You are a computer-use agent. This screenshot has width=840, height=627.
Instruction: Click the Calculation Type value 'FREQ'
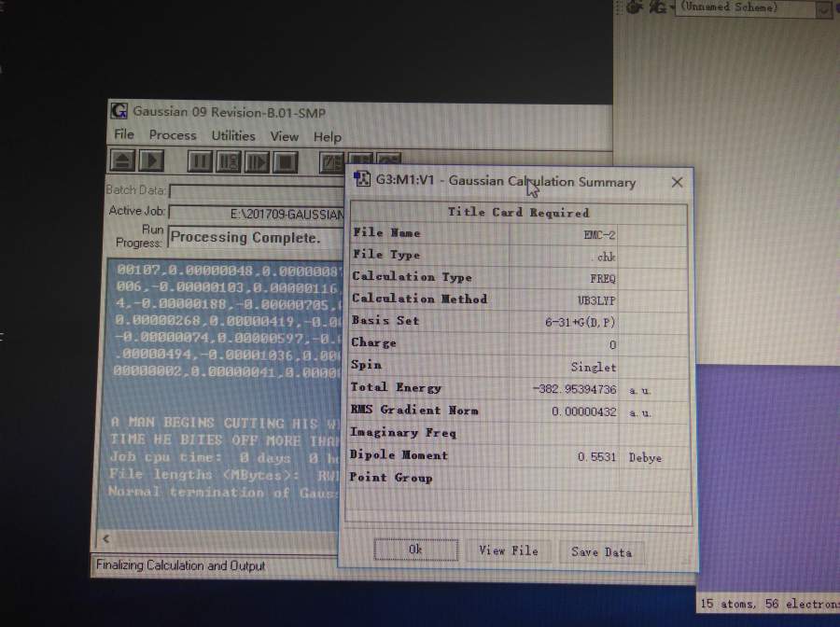point(603,278)
